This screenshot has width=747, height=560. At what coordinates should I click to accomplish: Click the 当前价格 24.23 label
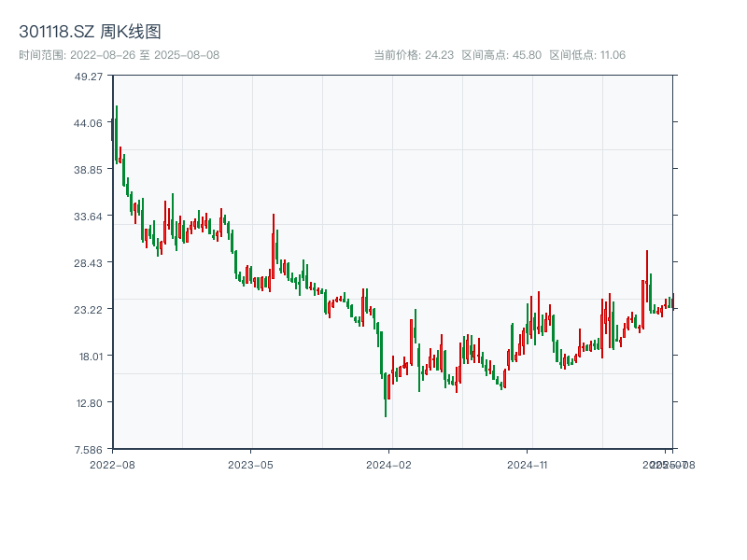(x=413, y=55)
